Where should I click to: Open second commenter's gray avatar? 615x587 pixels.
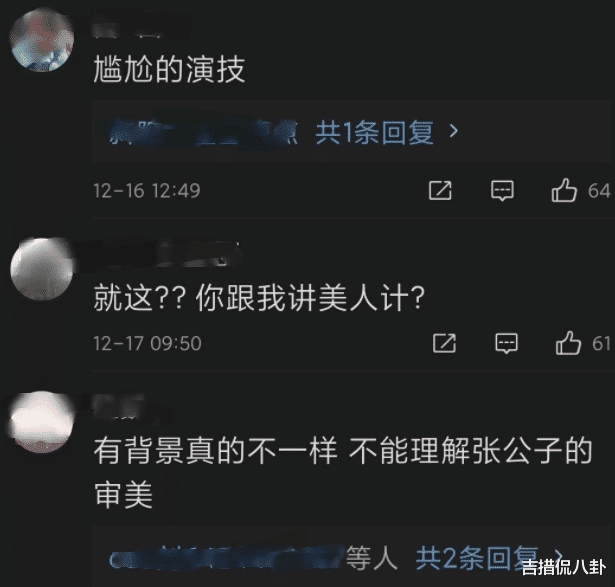click(42, 270)
